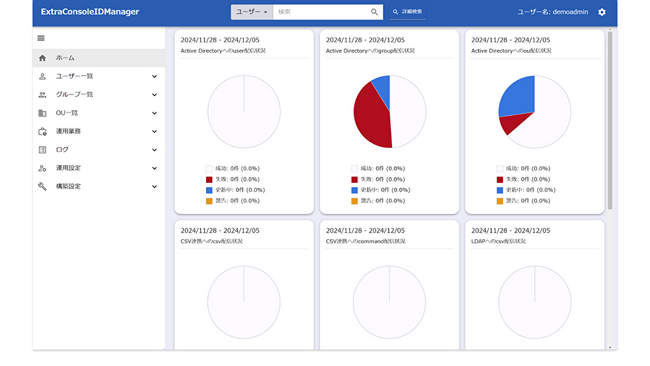The width and height of the screenshot is (650, 366).
Task: Expand the ユーザー一覧 menu chevron
Action: pos(154,76)
